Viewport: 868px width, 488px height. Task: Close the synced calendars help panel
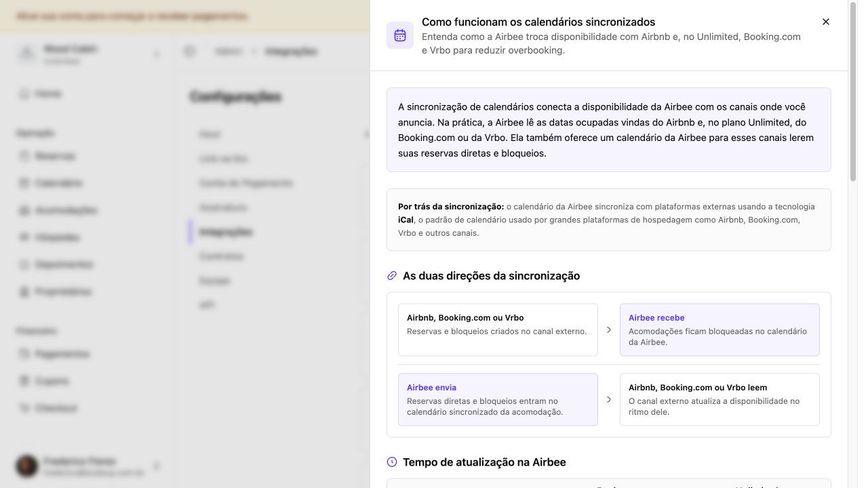(x=825, y=22)
